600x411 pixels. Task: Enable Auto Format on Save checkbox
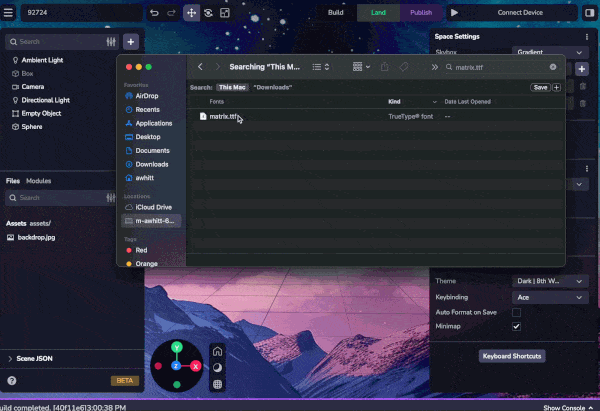click(x=516, y=312)
